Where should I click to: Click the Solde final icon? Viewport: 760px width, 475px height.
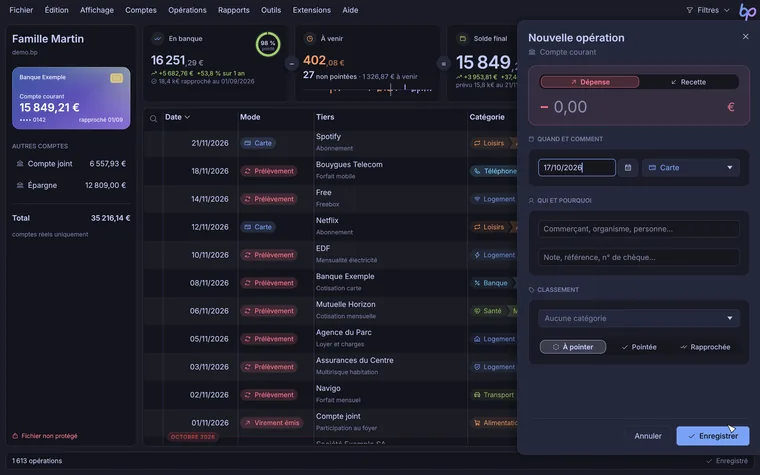pyautogui.click(x=462, y=38)
